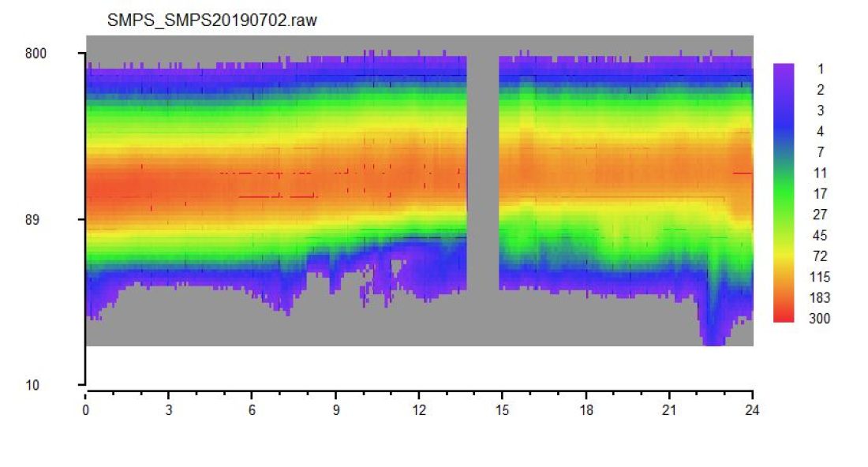
Task: Select the 0 tick on the time axis
Action: click(85, 410)
